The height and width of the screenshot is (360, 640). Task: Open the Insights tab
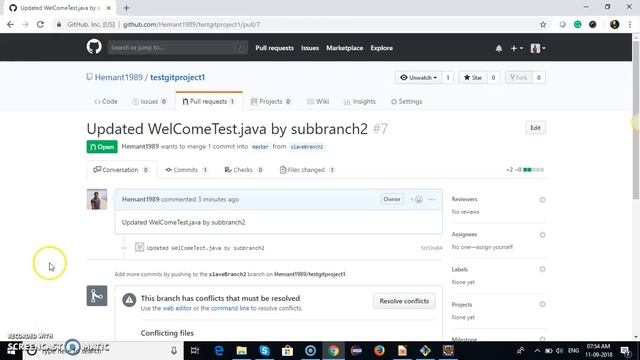[360, 101]
